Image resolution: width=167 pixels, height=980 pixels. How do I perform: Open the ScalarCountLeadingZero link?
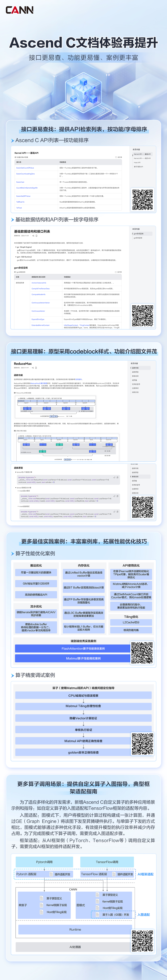[x=25, y=174]
